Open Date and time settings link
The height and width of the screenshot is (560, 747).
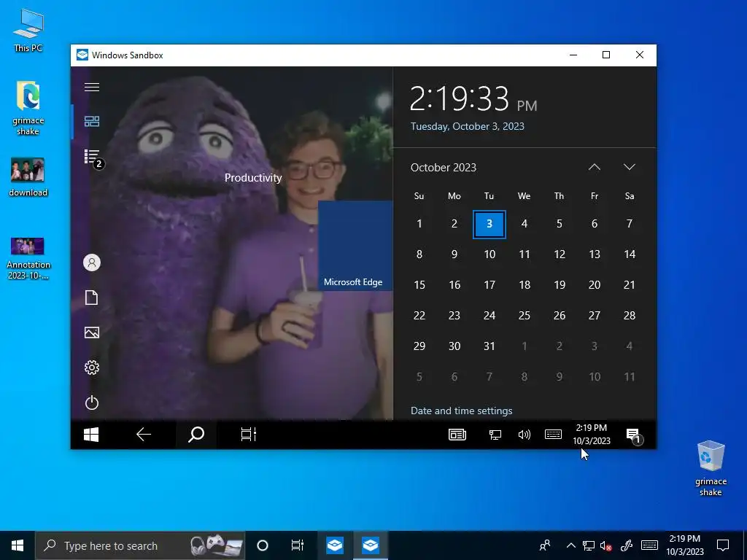(462, 411)
